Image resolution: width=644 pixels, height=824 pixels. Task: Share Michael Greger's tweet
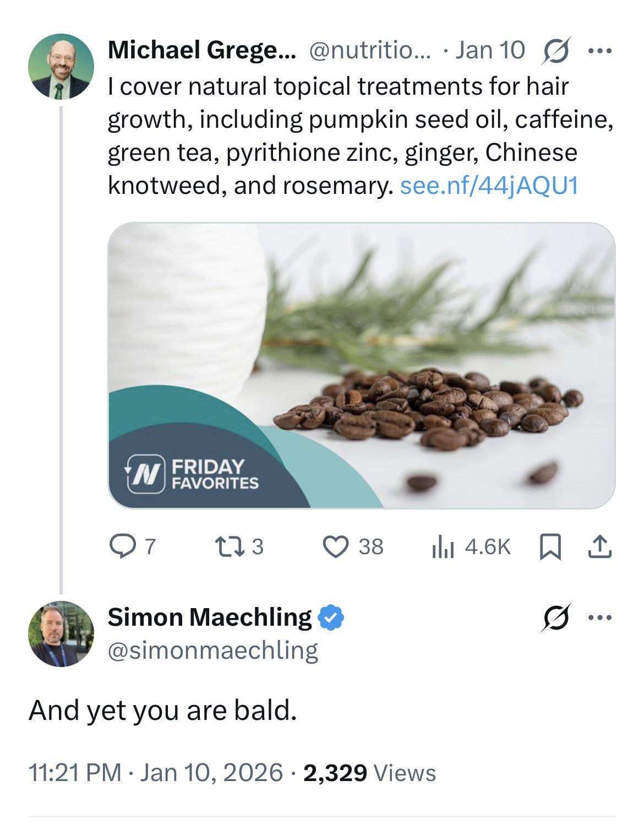600,546
